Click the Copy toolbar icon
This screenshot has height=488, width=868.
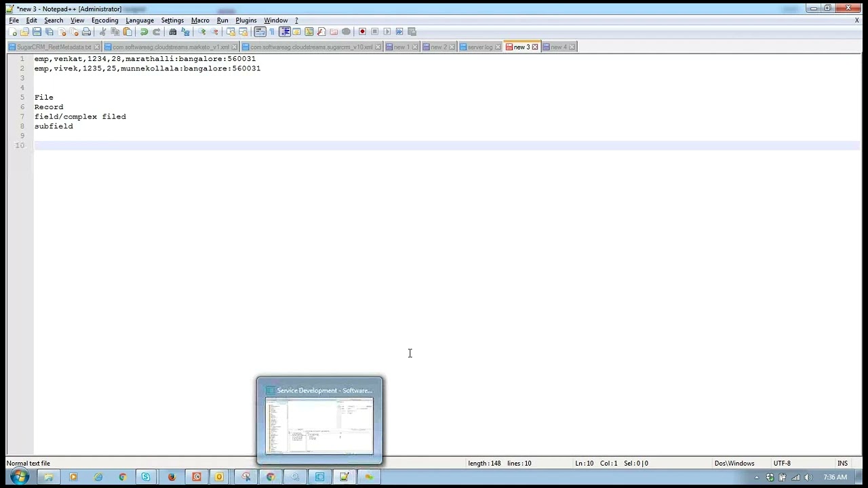pyautogui.click(x=115, y=32)
